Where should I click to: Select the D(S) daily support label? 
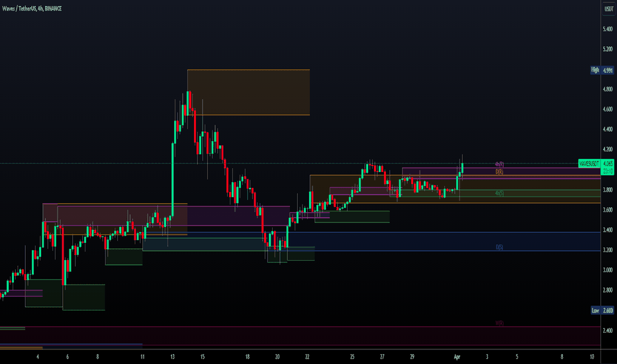(499, 247)
